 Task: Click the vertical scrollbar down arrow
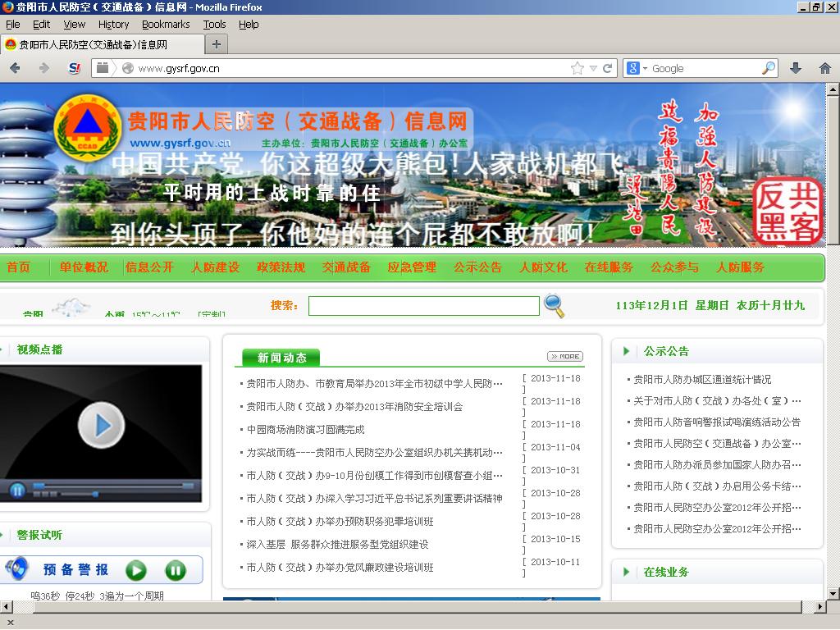(x=833, y=593)
